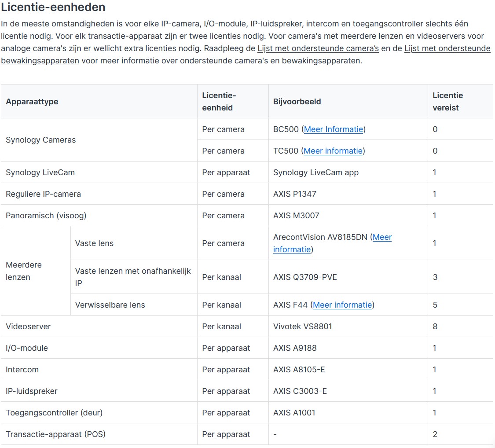Click license value '2' in Transactie-apparaat row
Image resolution: width=495 pixels, height=448 pixels.
pyautogui.click(x=435, y=434)
